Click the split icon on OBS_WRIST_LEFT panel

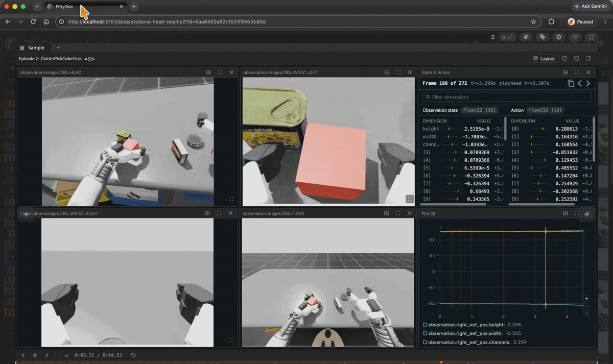point(387,72)
